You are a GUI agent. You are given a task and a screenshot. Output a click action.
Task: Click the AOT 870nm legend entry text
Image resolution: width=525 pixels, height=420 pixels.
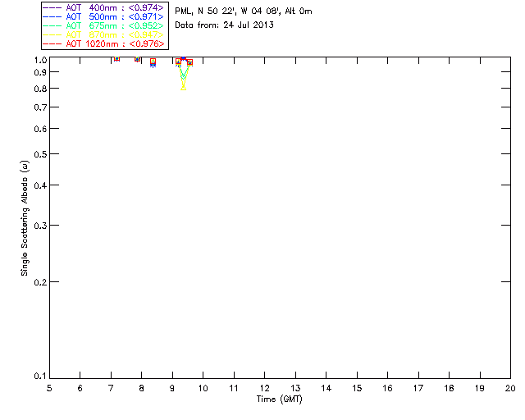tap(115, 34)
